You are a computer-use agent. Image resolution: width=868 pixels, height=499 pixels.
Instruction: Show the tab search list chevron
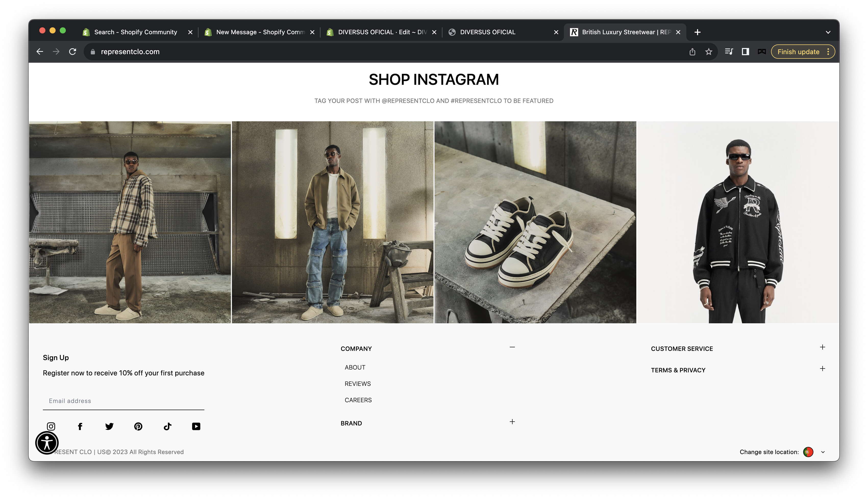pos(828,32)
